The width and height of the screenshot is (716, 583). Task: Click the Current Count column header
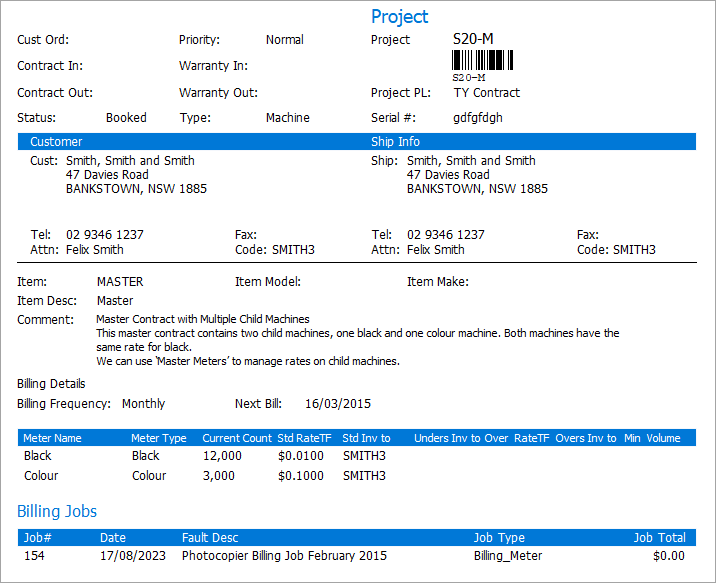tap(236, 438)
